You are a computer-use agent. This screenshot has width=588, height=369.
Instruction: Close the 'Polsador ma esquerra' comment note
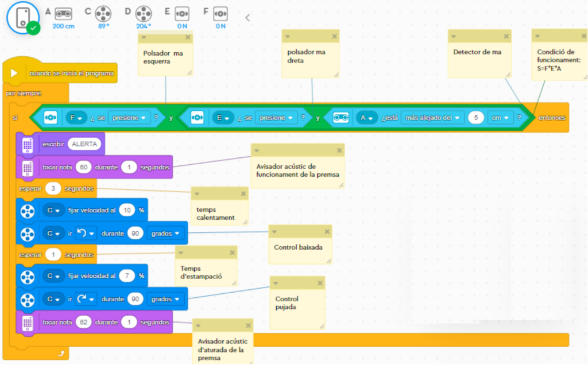(x=187, y=37)
